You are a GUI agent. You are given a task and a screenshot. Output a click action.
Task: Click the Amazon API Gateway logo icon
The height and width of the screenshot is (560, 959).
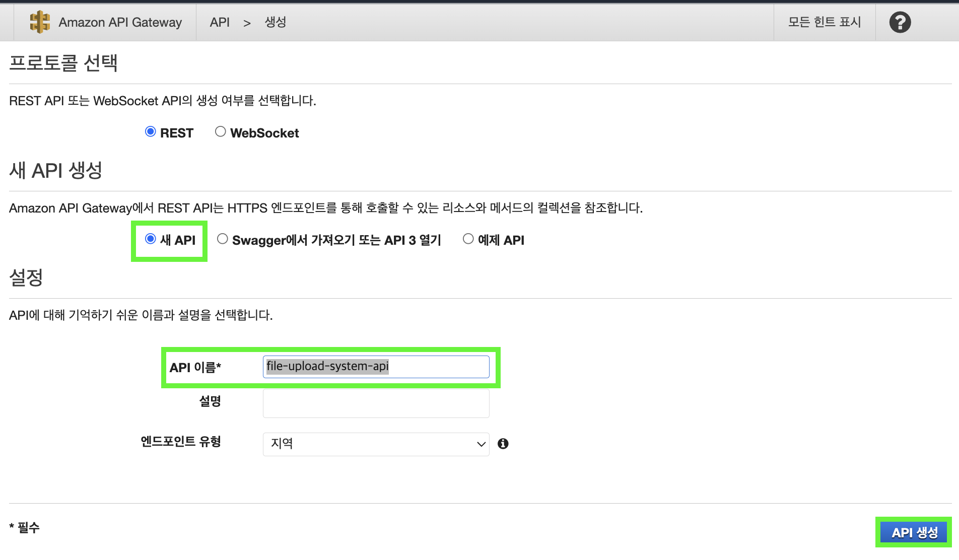(40, 22)
